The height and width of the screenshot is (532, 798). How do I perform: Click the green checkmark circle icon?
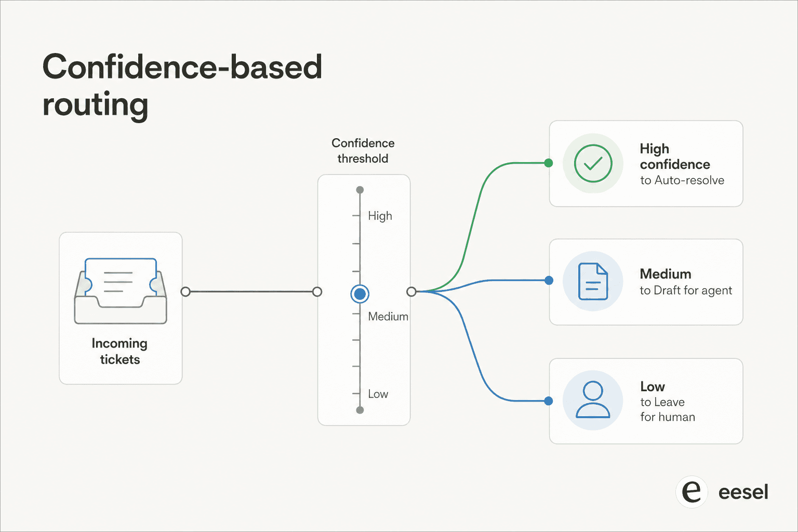pos(593,163)
